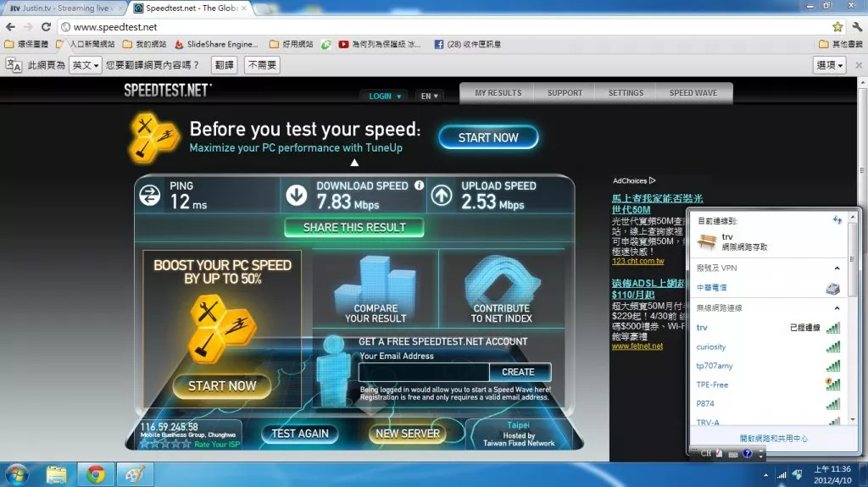This screenshot has height=487, width=868.
Task: Open the 環保團體 bookmarks folder
Action: pos(26,44)
